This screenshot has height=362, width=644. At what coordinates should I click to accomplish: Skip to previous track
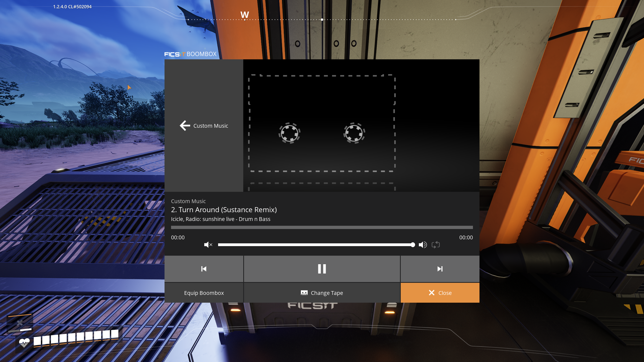coord(204,269)
